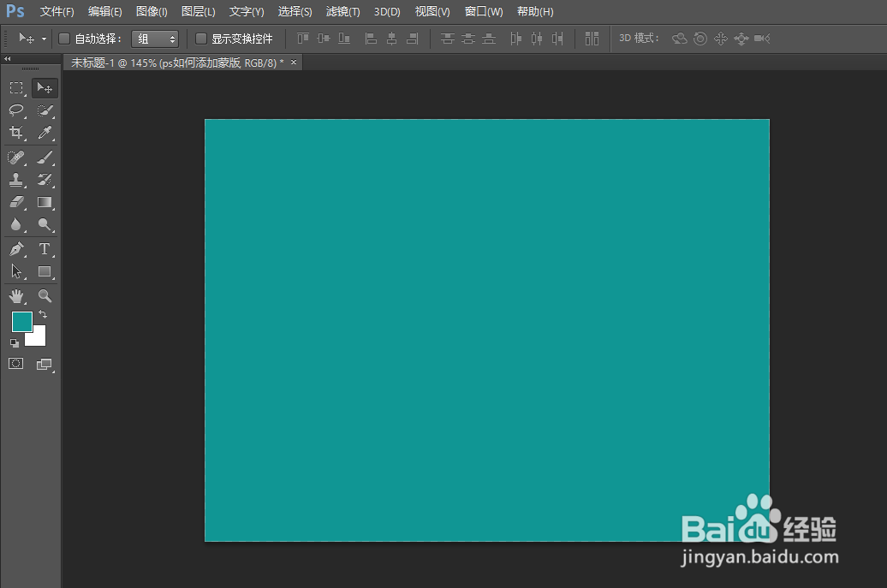The width and height of the screenshot is (887, 588).
Task: Click 3D Pan mode icon
Action: [x=721, y=39]
